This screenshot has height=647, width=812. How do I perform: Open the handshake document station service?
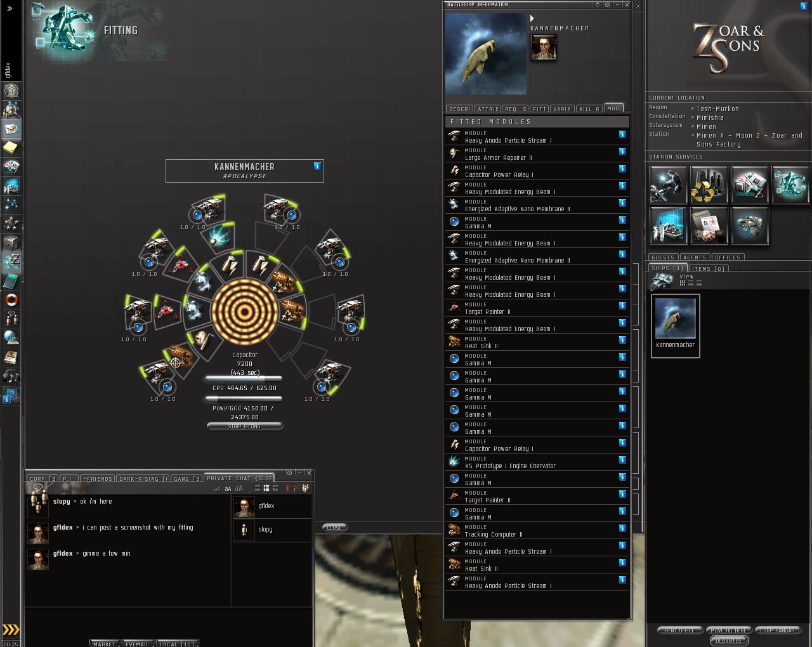coord(709,226)
